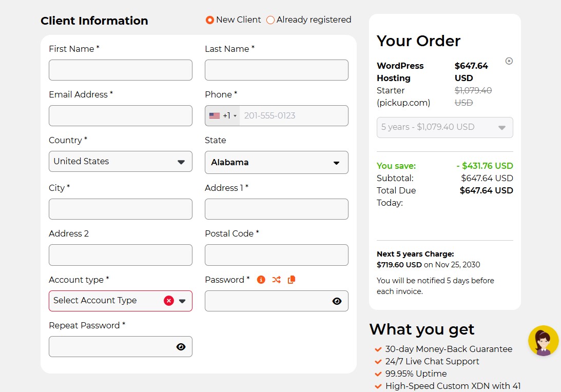Clear the Account Type selection error icon

(169, 301)
